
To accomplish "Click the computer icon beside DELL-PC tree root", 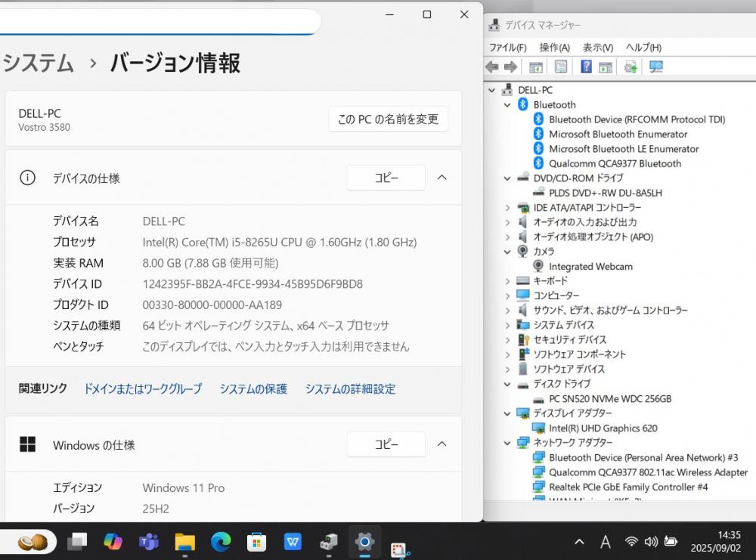I will (x=507, y=90).
